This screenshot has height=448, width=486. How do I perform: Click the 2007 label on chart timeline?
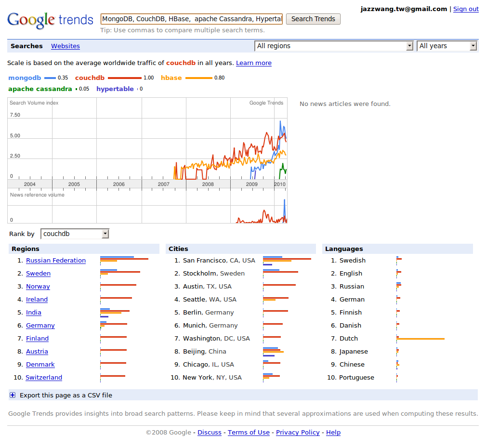click(164, 184)
